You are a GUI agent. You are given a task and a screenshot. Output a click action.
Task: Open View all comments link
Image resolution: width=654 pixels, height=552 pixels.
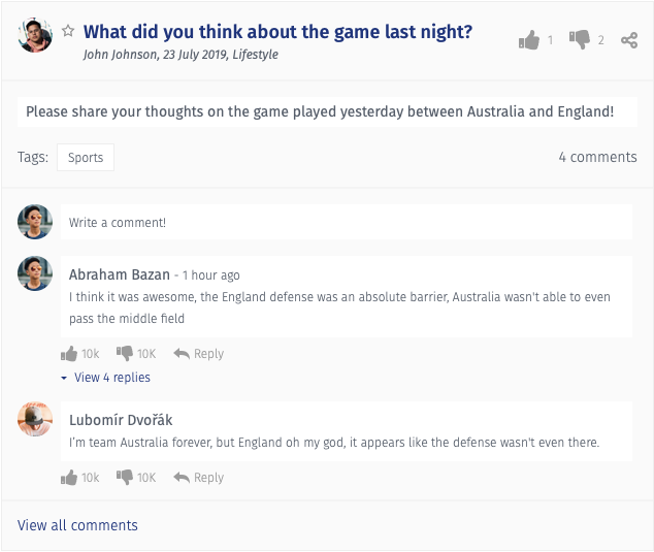77,525
